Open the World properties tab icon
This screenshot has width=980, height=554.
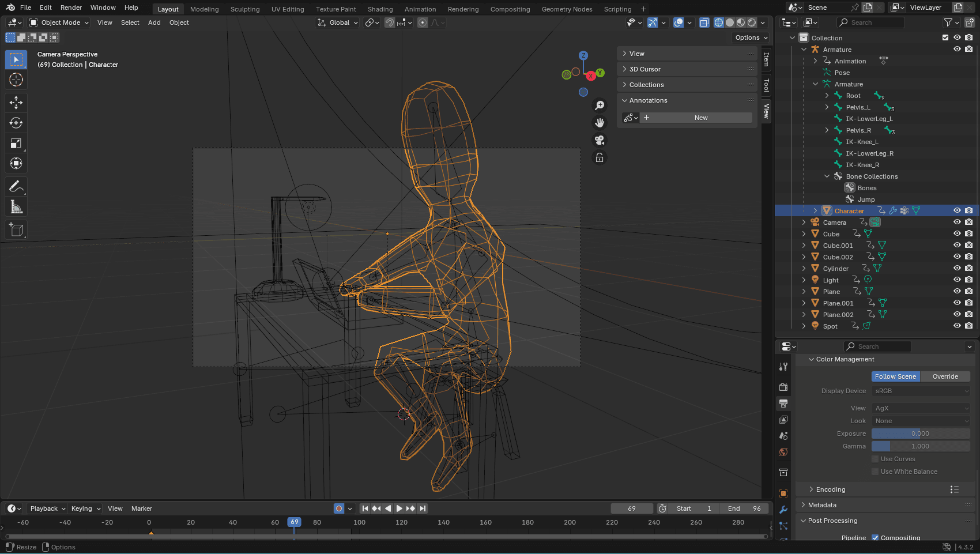(783, 452)
